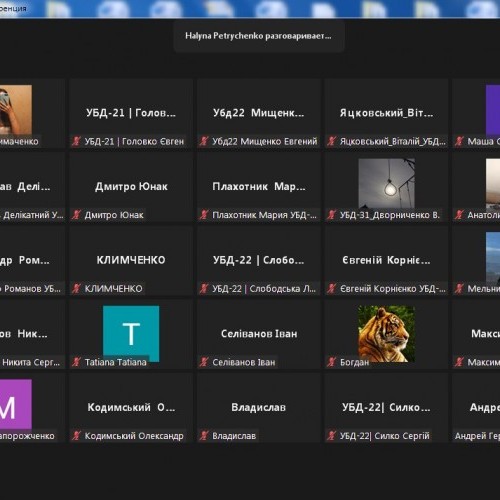Select the selfie photo of participant Тимаченко
The width and height of the screenshot is (500, 500).
pyautogui.click(x=16, y=110)
